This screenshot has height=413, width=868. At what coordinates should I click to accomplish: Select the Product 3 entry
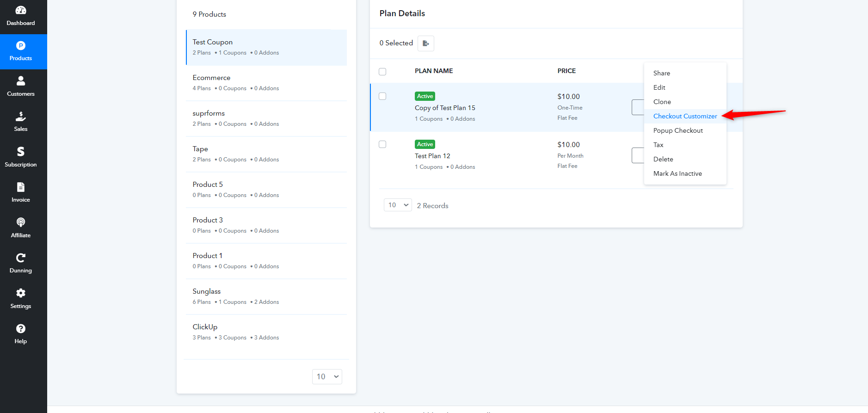pos(266,225)
